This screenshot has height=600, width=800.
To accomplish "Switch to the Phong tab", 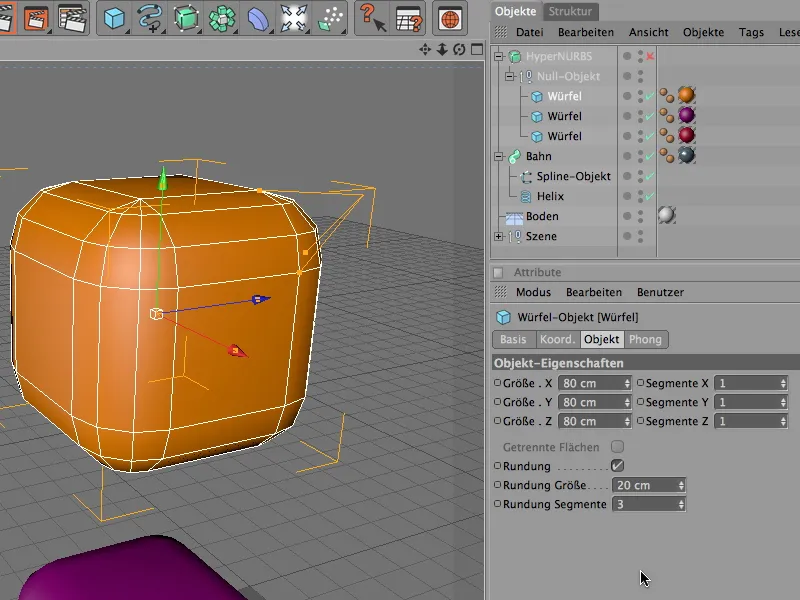I will (645, 339).
